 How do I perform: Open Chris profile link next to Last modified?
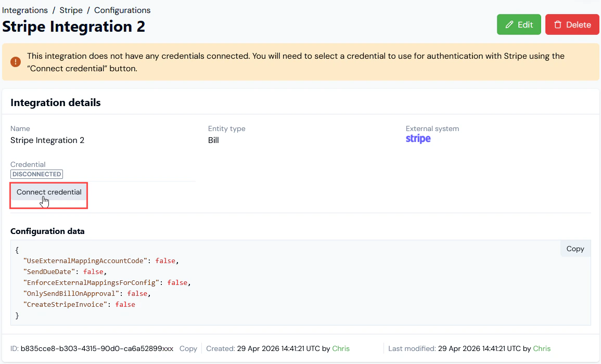pos(542,349)
